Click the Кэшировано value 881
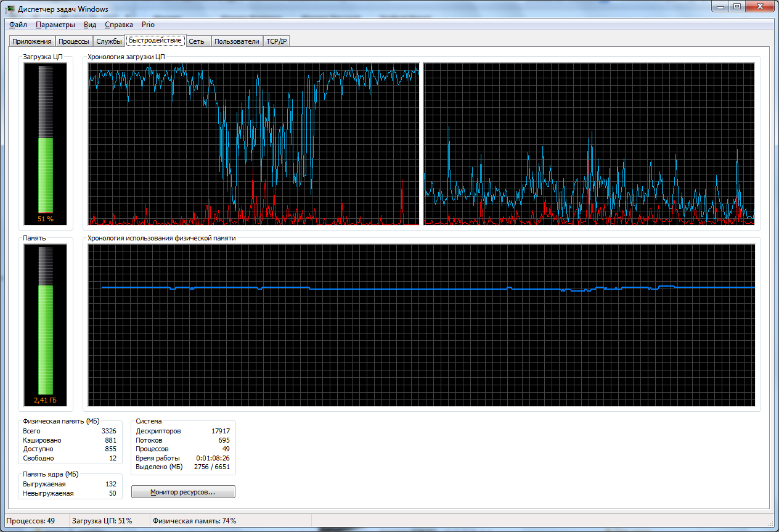 [110, 440]
